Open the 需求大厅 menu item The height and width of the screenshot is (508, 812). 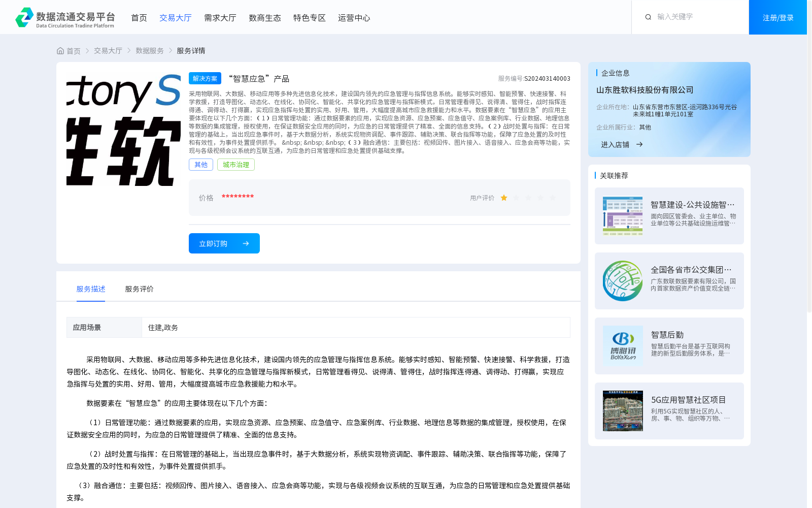coord(220,18)
